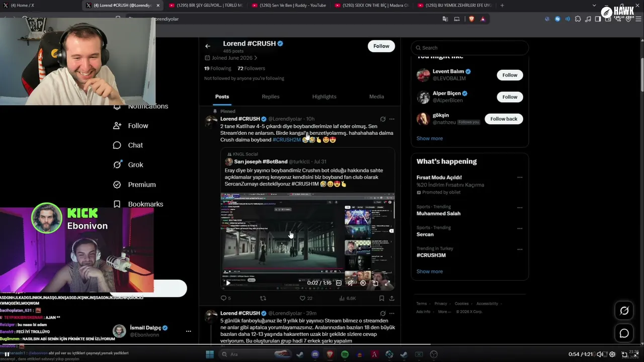Repost the pinned Lorend #CRUSH post
This screenshot has width=644, height=362.
pos(263,298)
